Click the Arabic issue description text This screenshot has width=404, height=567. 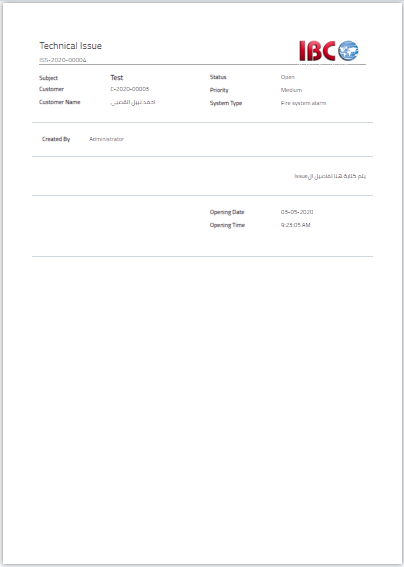pyautogui.click(x=330, y=176)
